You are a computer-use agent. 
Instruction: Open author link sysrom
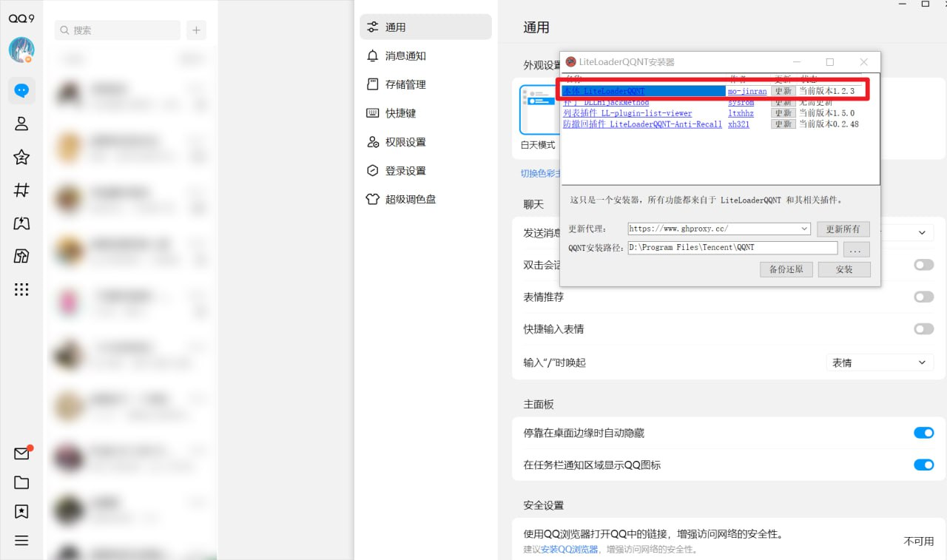[741, 102]
